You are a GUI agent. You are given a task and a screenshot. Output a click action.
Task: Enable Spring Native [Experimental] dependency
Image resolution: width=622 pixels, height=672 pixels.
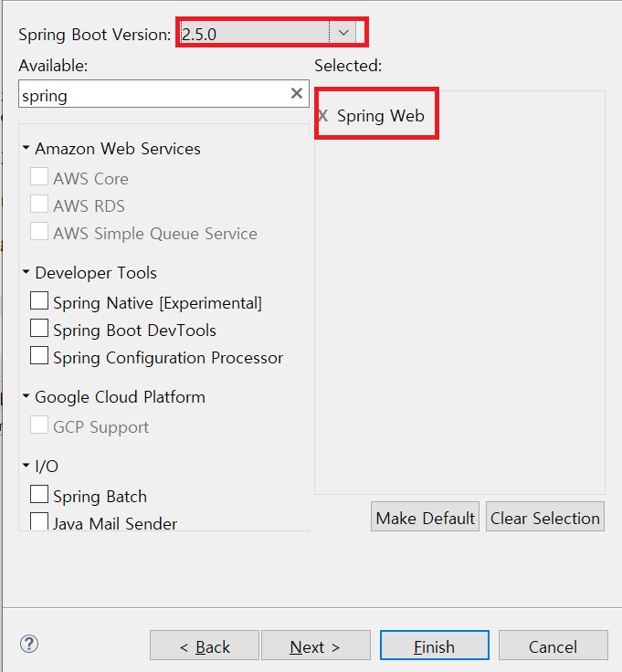39,301
